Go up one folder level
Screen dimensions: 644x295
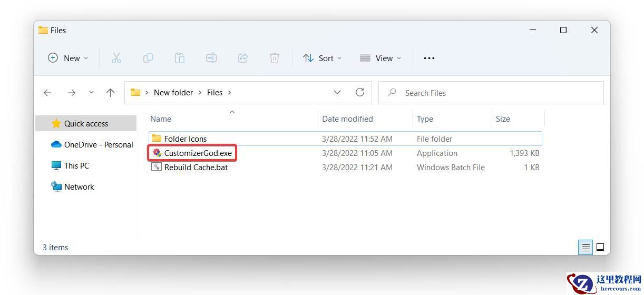tap(110, 93)
